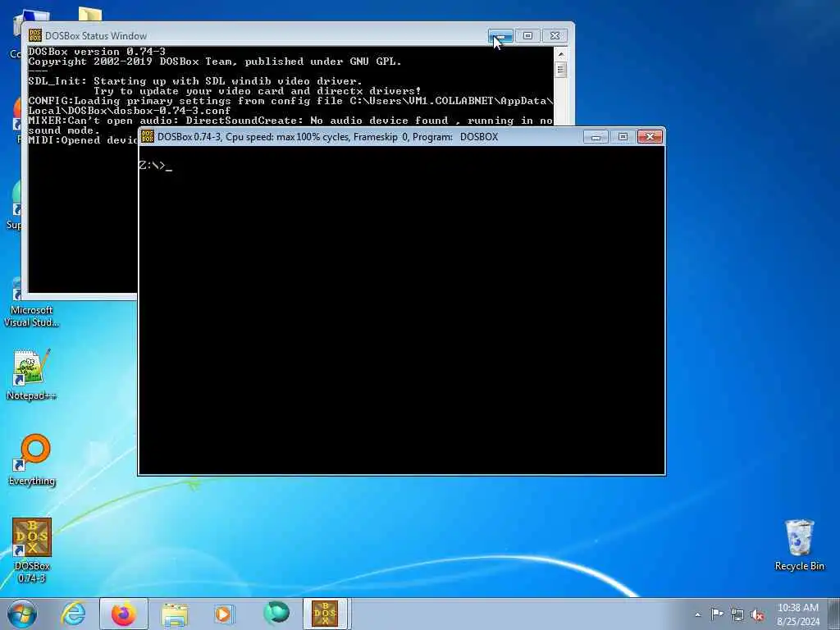This screenshot has height=630, width=840.
Task: Maximize the DOSBox Status Window
Action: click(527, 36)
